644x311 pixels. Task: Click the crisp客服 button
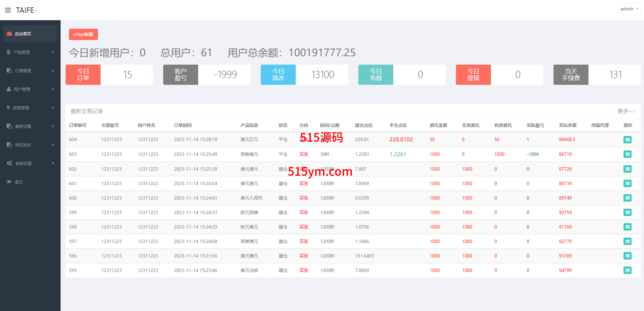coord(83,34)
